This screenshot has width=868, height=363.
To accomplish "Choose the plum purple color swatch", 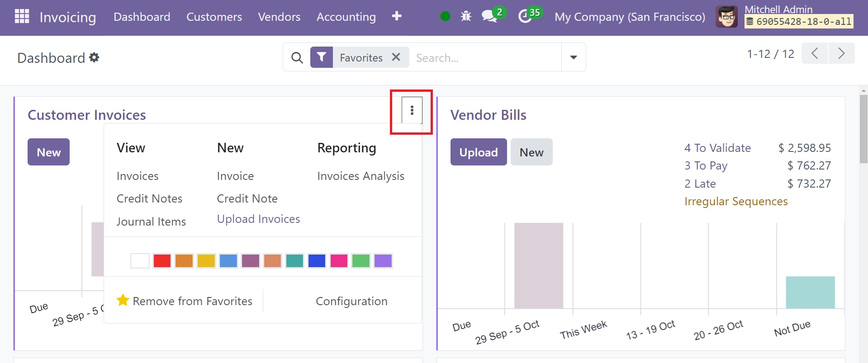I will (x=251, y=261).
